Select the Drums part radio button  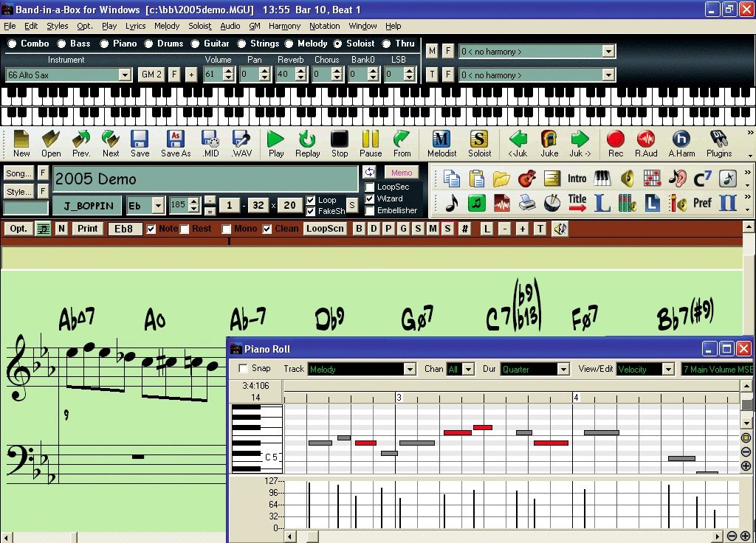[148, 44]
